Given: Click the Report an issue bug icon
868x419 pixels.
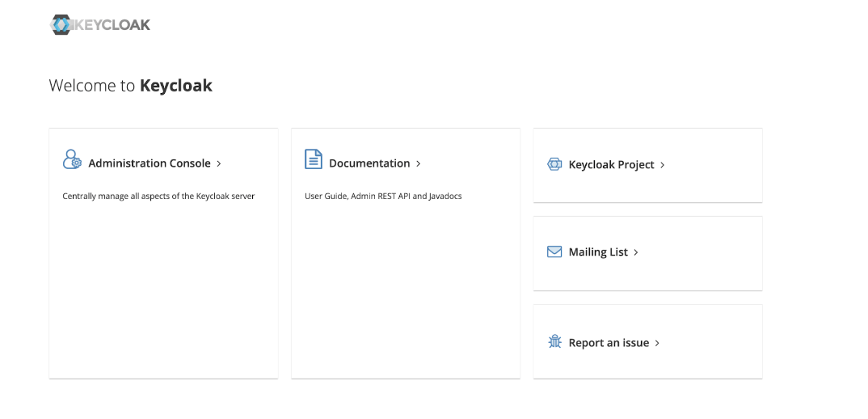Looking at the screenshot, I should click(x=554, y=342).
